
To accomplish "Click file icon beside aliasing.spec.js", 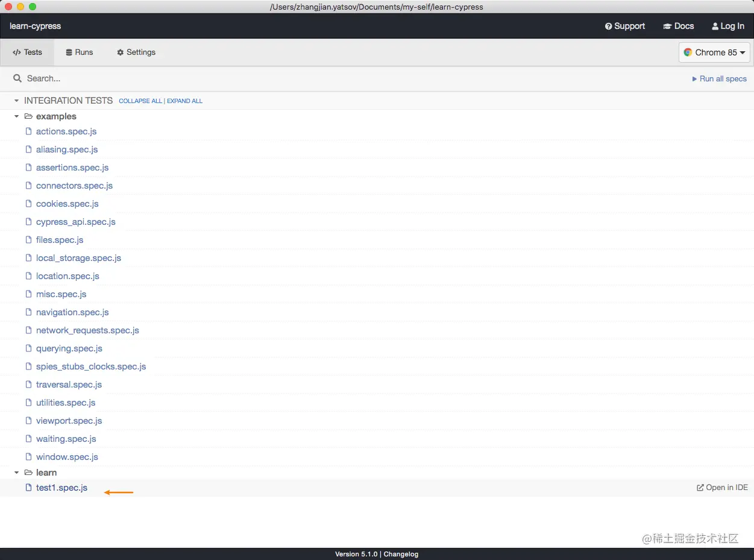I will (x=28, y=149).
